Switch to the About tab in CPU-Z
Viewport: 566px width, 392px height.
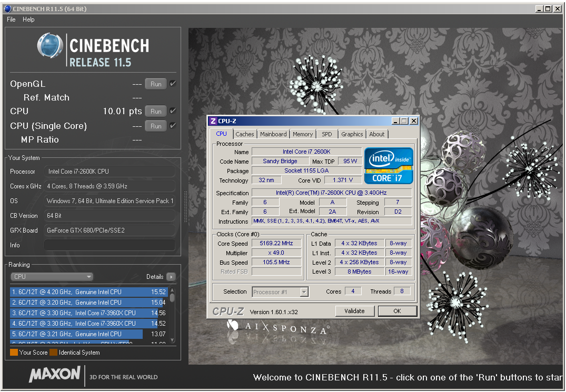[x=377, y=134]
